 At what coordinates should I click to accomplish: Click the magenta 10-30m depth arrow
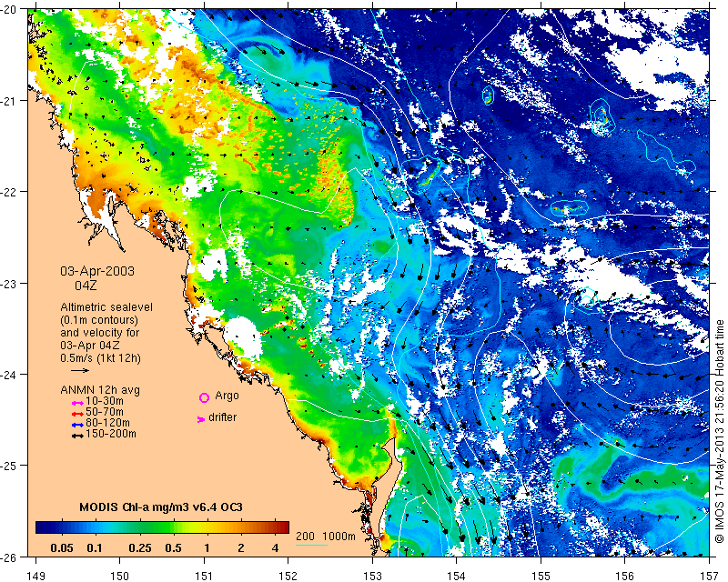[77, 404]
